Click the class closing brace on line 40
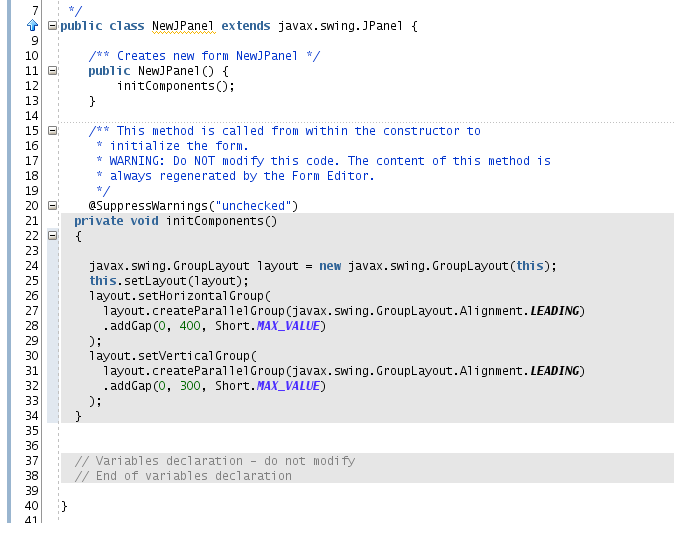The width and height of the screenshot is (688, 538). (x=64, y=506)
